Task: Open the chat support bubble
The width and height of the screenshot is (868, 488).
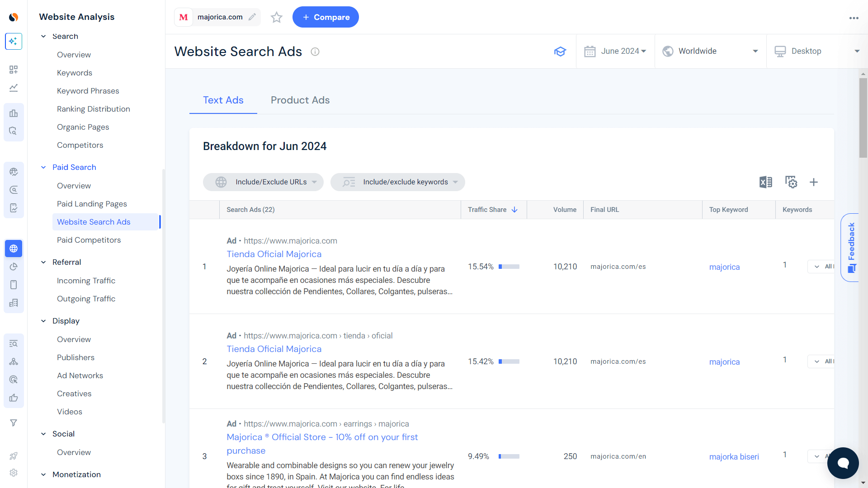Action: coord(843,463)
